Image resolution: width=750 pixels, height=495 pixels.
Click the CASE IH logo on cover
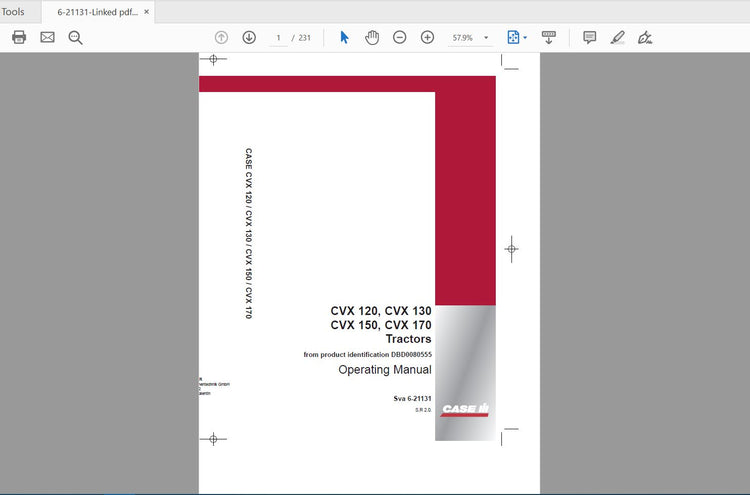pos(465,409)
